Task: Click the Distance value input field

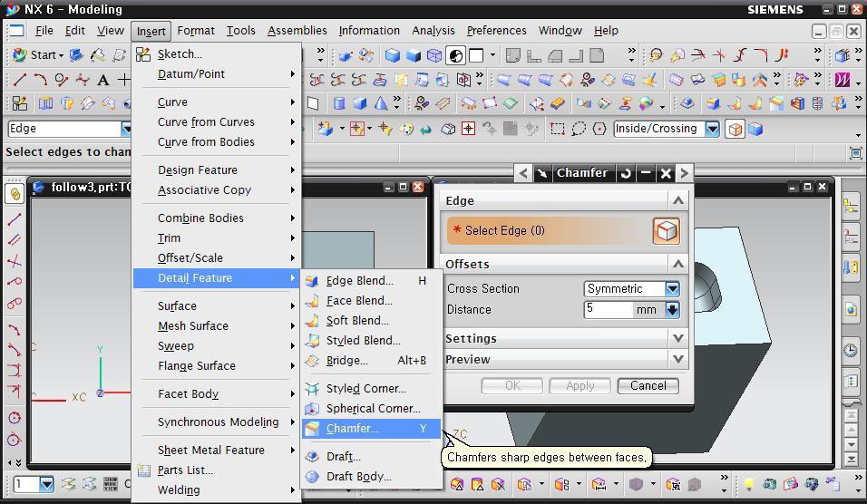Action: (608, 309)
